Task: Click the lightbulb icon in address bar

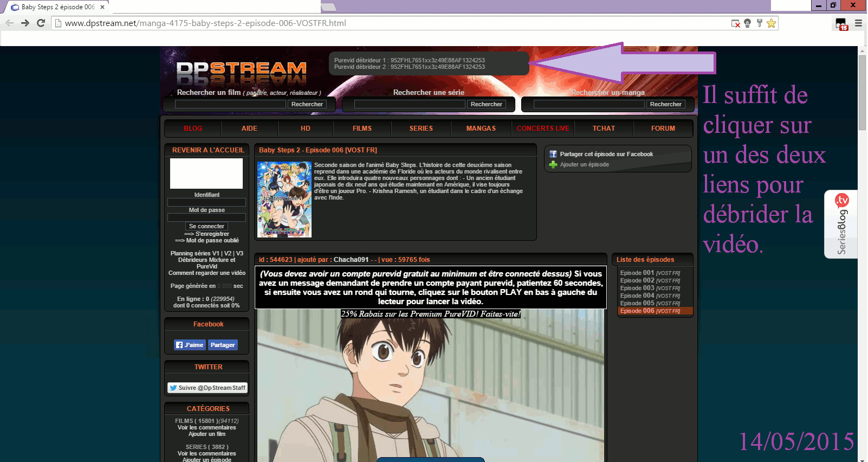Action: coord(747,23)
